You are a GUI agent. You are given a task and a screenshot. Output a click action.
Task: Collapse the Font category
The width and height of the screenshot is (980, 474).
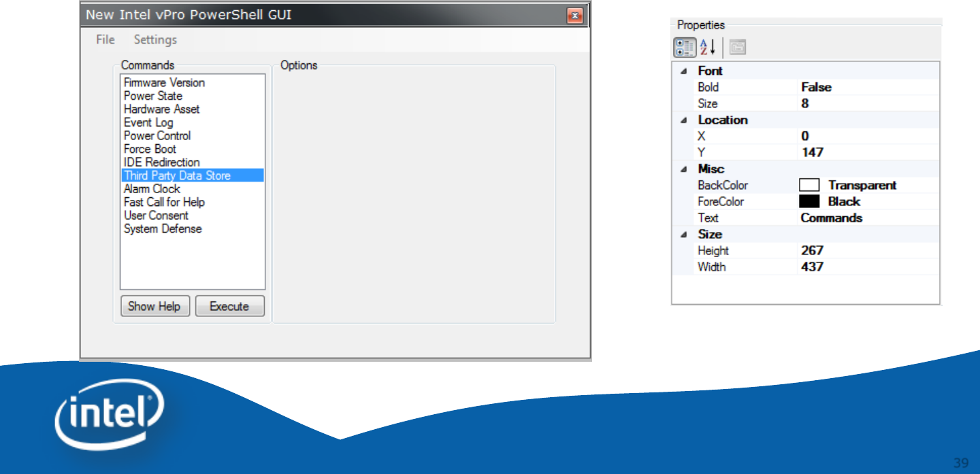click(683, 71)
